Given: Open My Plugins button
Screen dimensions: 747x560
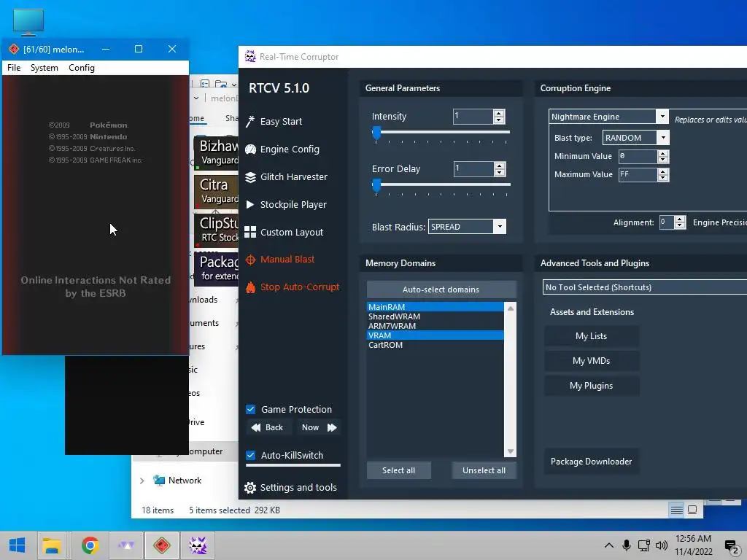Looking at the screenshot, I should tap(592, 386).
